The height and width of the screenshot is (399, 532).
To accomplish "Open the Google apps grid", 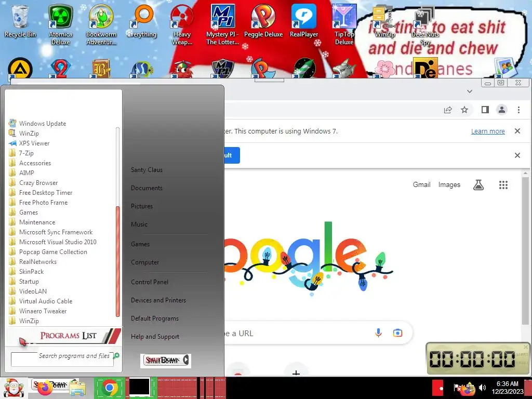I will pos(503,185).
